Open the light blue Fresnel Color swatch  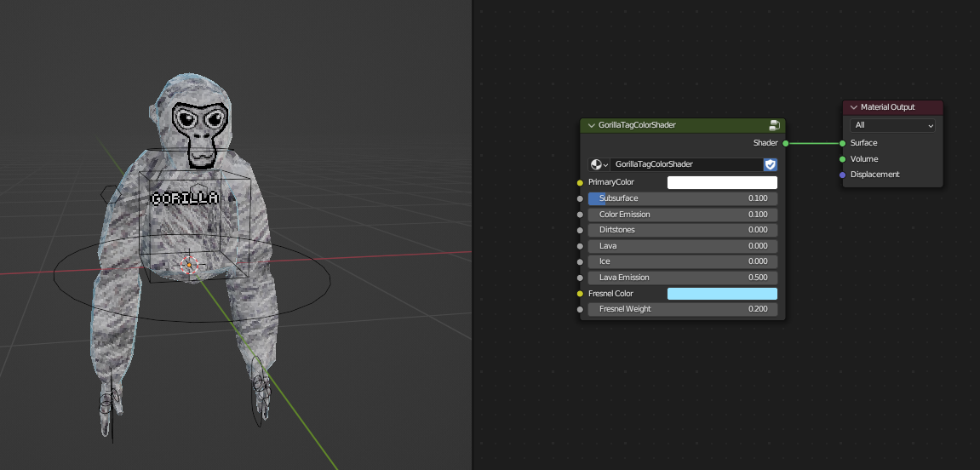point(722,294)
